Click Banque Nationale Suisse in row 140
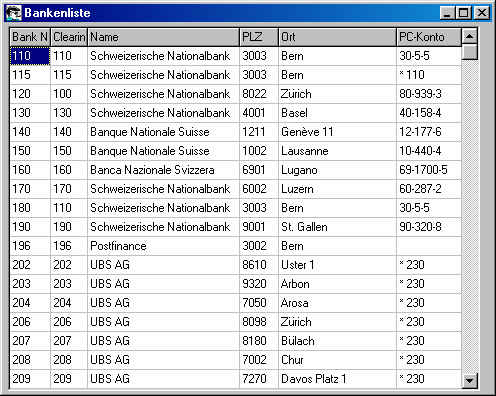Screen dimensions: 496x396 click(x=163, y=132)
